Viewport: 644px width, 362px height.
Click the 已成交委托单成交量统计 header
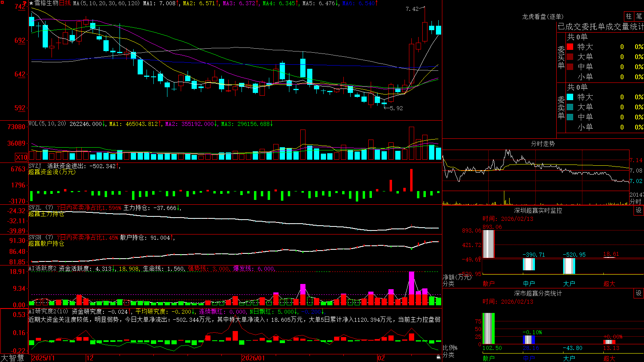click(601, 27)
